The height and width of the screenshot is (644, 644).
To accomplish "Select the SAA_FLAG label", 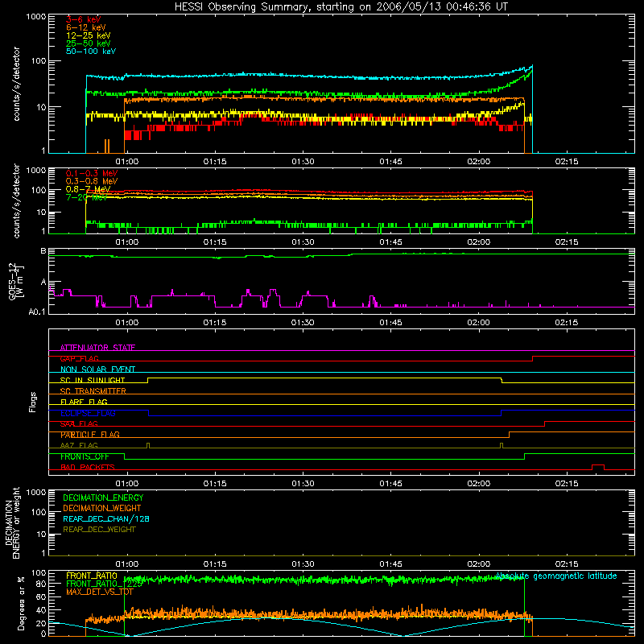I will click(79, 424).
